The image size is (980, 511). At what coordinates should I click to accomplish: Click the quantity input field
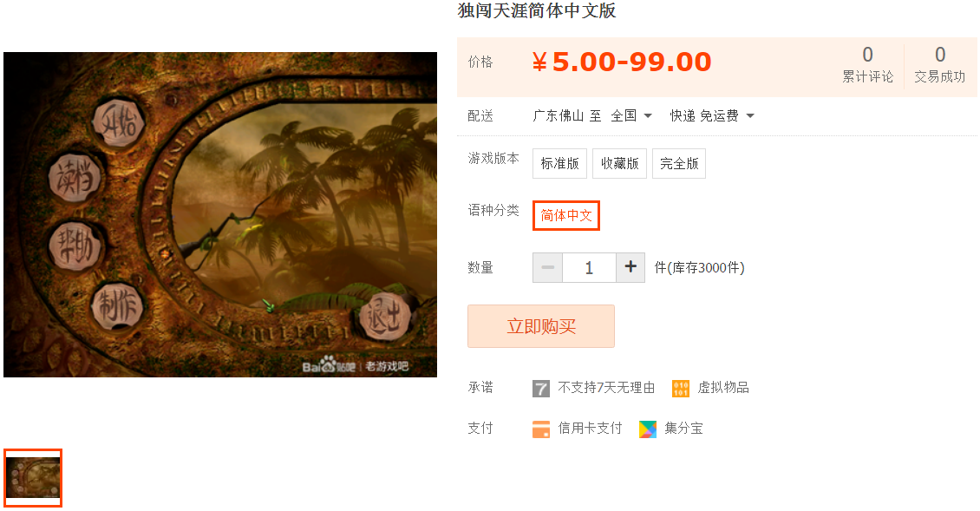[x=589, y=268]
